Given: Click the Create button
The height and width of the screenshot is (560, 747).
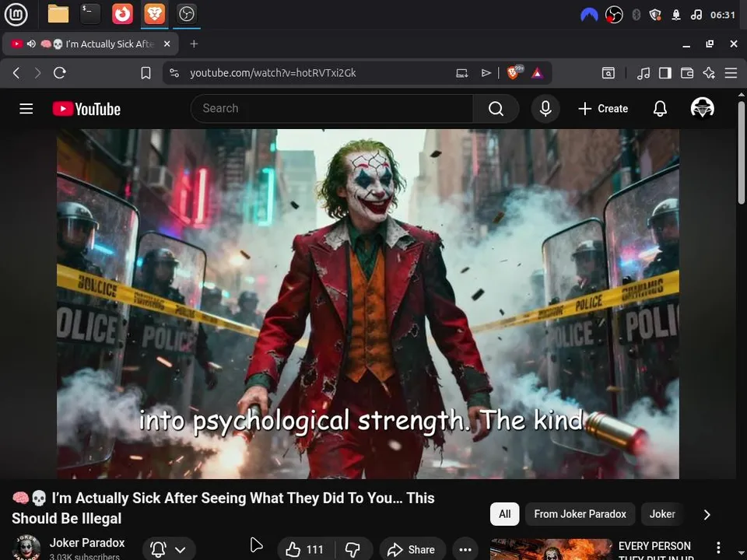Looking at the screenshot, I should click(x=603, y=109).
